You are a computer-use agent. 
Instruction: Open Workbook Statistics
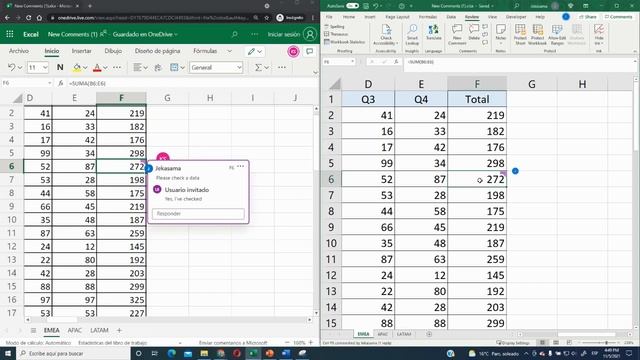pyautogui.click(x=344, y=42)
